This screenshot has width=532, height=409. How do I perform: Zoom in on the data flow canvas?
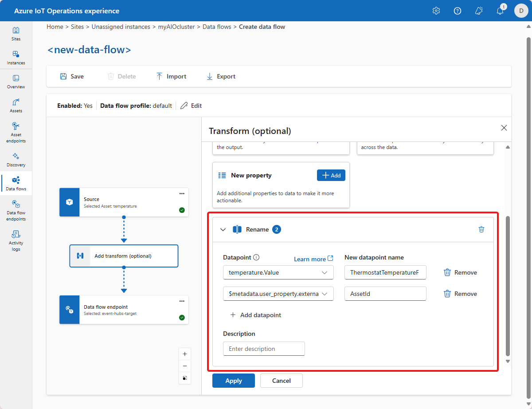tap(185, 354)
